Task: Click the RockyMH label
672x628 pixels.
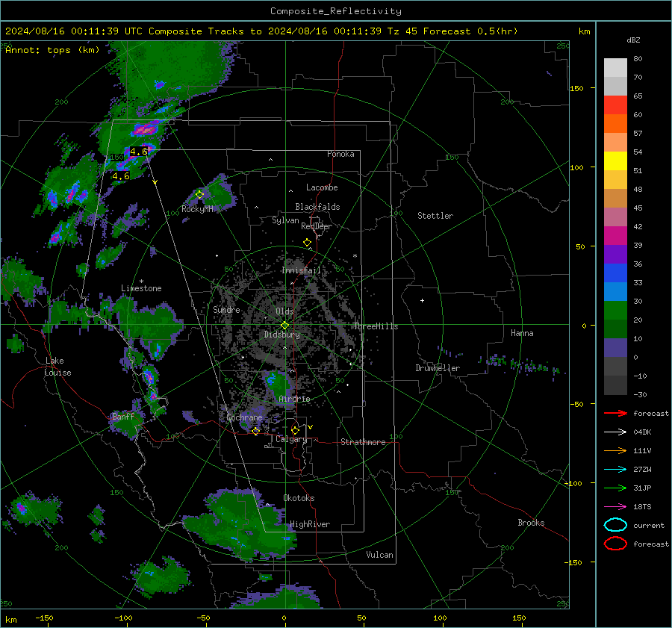Action: [x=197, y=209]
